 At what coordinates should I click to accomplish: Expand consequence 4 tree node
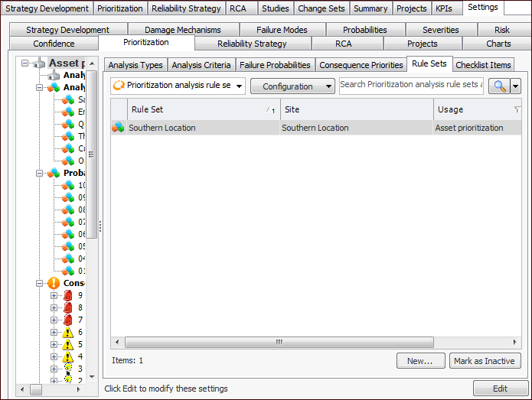coord(54,356)
